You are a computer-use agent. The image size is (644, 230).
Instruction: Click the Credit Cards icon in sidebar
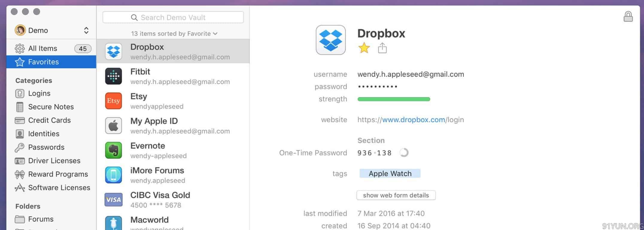(x=19, y=120)
